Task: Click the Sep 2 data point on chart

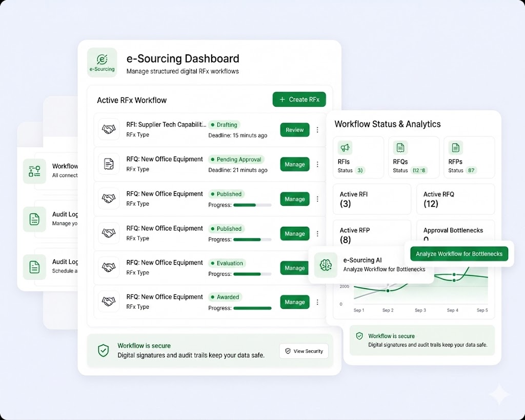Action: pyautogui.click(x=388, y=291)
